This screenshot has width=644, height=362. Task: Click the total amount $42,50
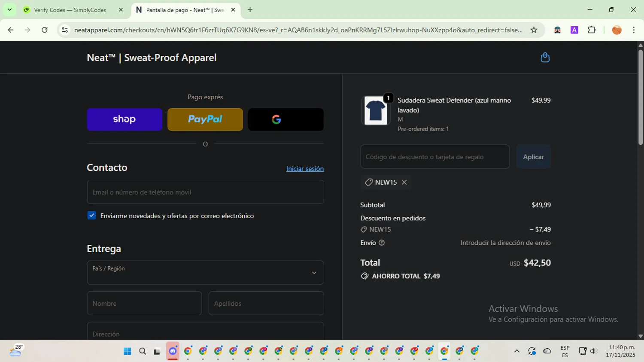(x=537, y=263)
